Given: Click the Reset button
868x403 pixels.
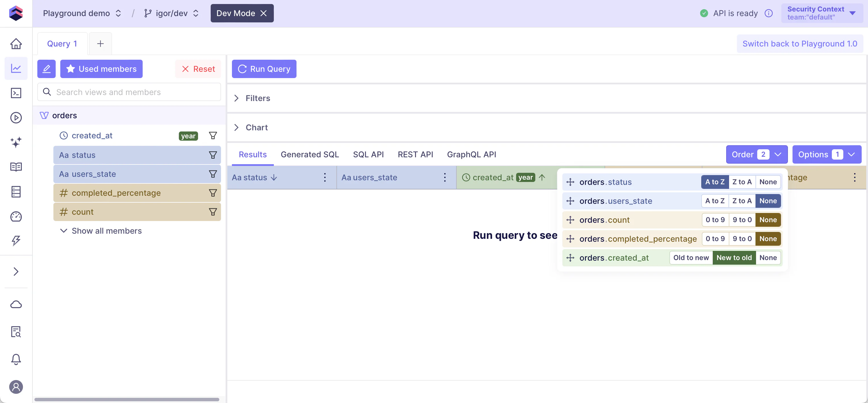Looking at the screenshot, I should click(x=198, y=69).
